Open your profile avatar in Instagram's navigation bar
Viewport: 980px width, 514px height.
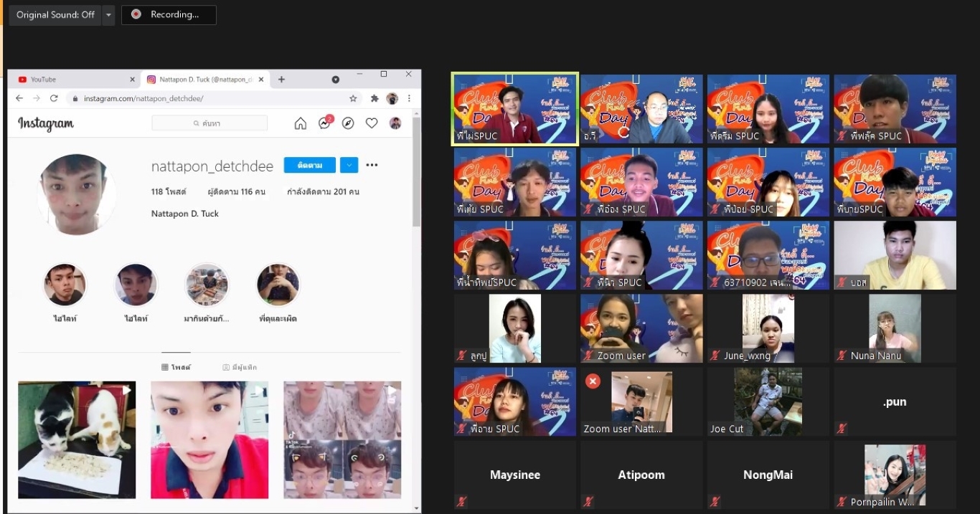[395, 123]
